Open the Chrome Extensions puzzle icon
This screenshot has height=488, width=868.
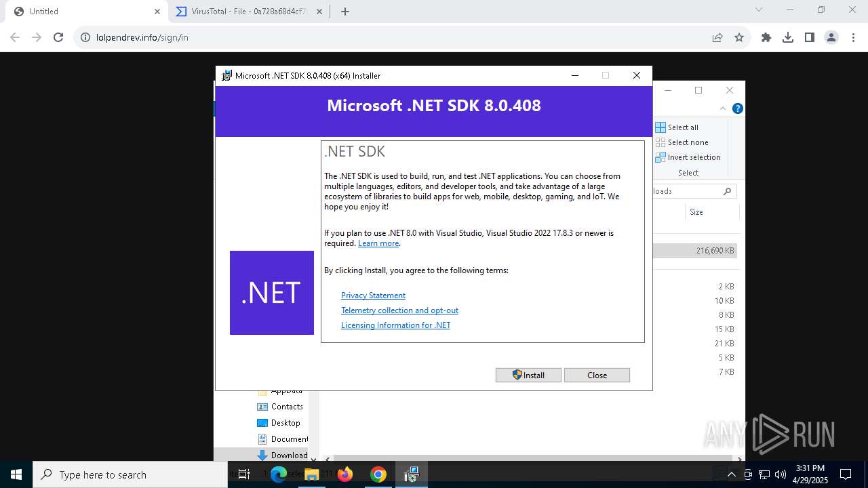click(x=766, y=37)
